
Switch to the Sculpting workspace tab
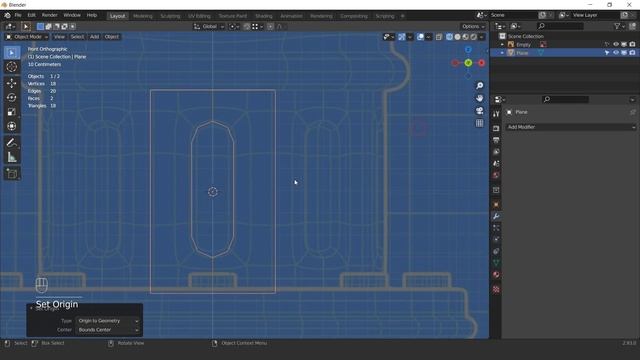[170, 16]
